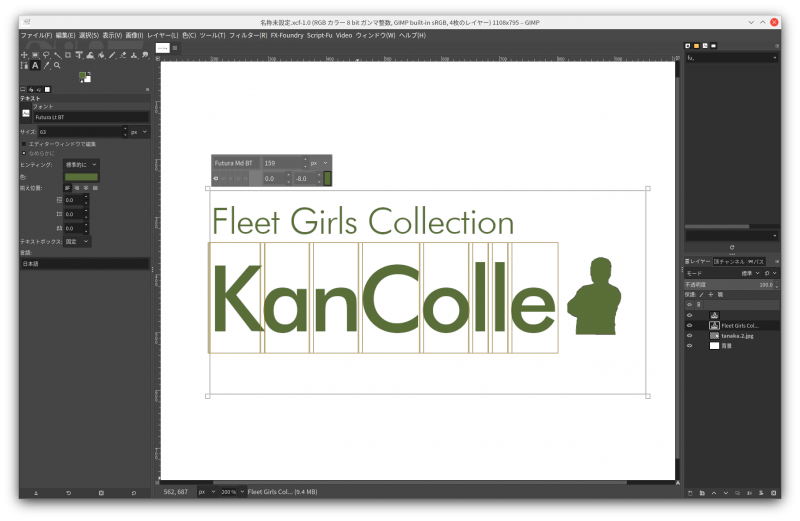Toggle visibility of the unnamed top text layer
The image size is (800, 521).
click(x=689, y=315)
